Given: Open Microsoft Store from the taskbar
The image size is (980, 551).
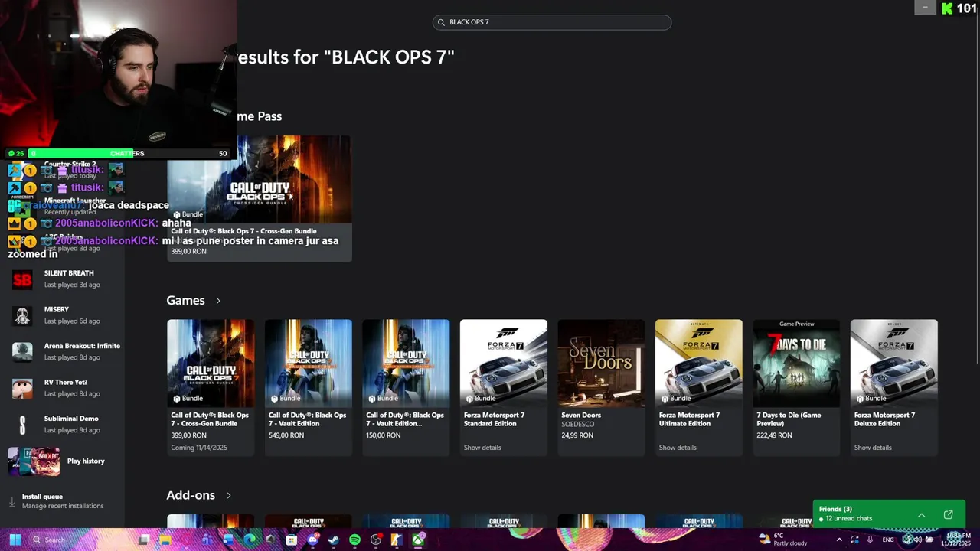Looking at the screenshot, I should (x=291, y=540).
